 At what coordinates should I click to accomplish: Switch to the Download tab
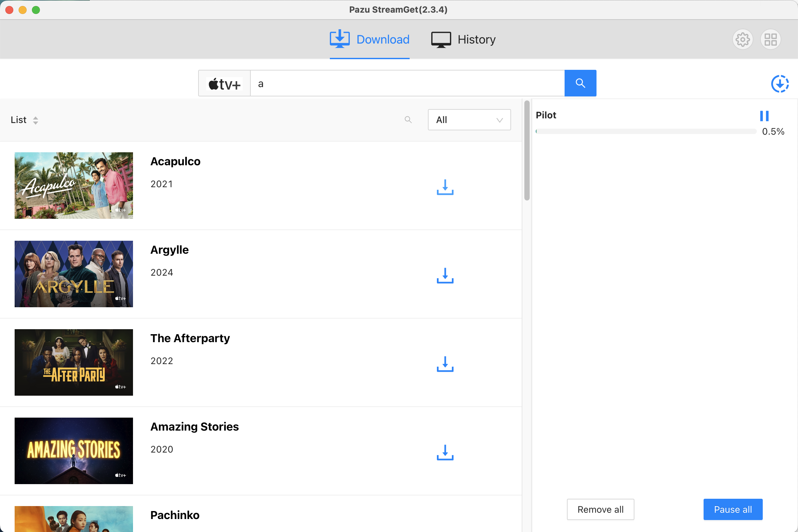pos(369,39)
